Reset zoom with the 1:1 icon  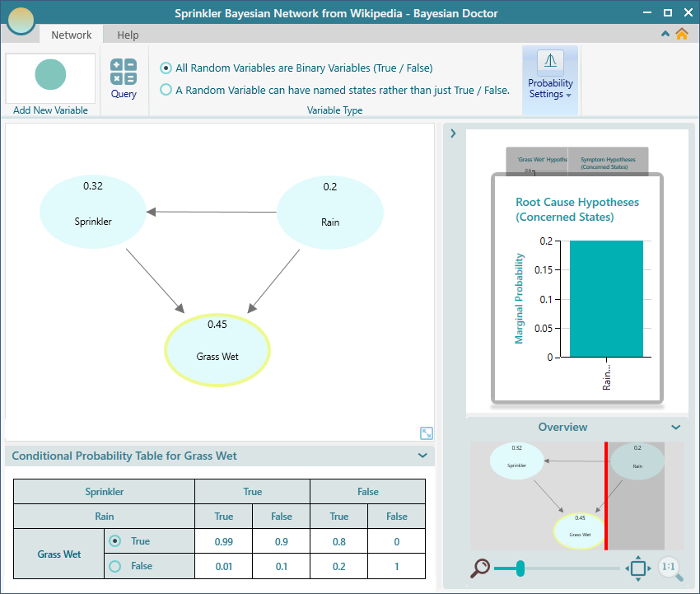[669, 568]
